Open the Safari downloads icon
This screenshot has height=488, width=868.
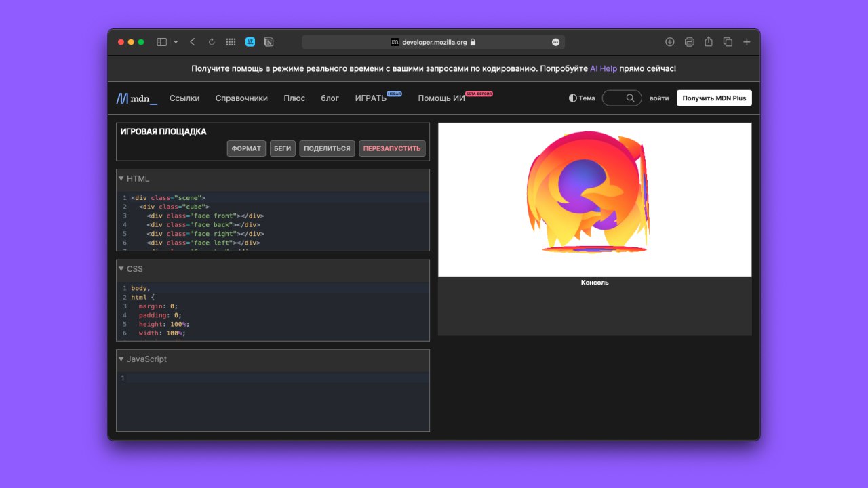[x=669, y=42]
